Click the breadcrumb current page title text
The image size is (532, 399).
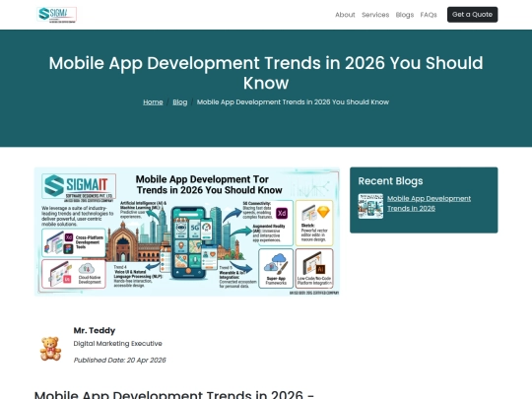point(293,101)
